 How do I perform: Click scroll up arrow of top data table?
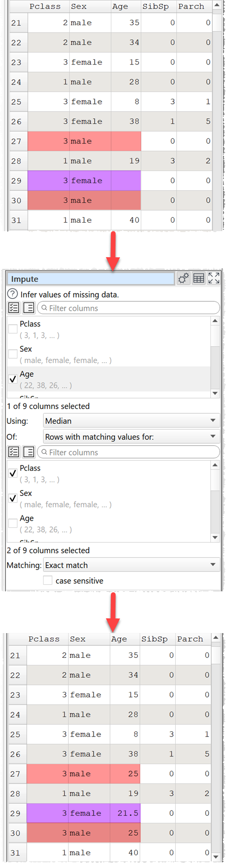[217, 6]
